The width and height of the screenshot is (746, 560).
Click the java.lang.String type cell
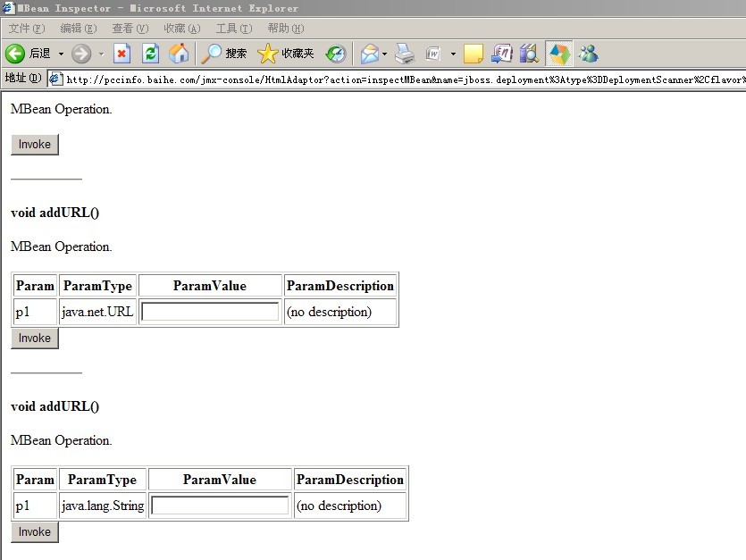(103, 506)
